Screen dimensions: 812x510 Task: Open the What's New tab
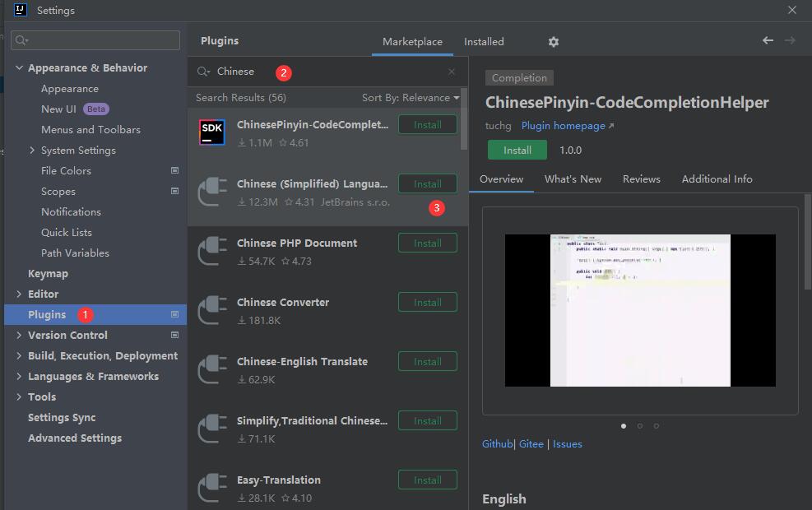[x=573, y=179]
